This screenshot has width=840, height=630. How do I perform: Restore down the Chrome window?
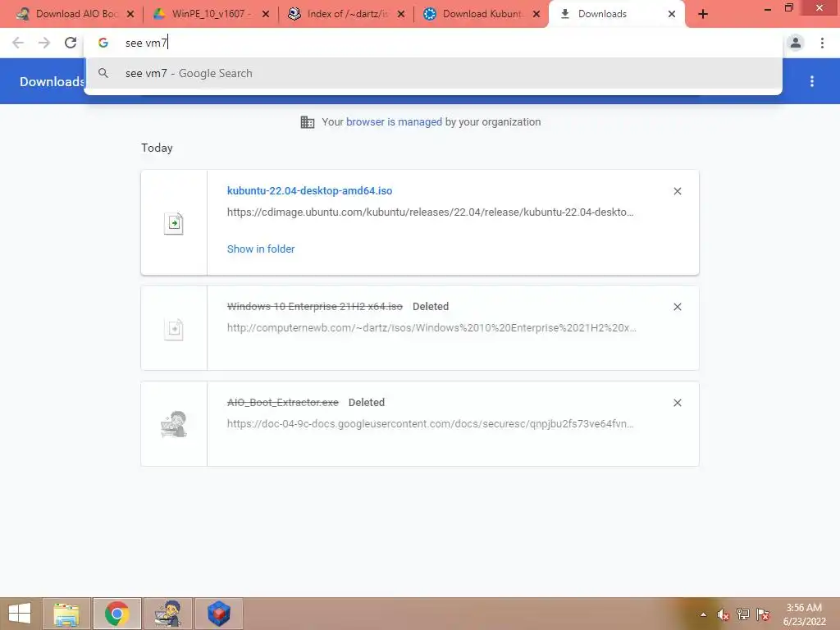coord(788,8)
